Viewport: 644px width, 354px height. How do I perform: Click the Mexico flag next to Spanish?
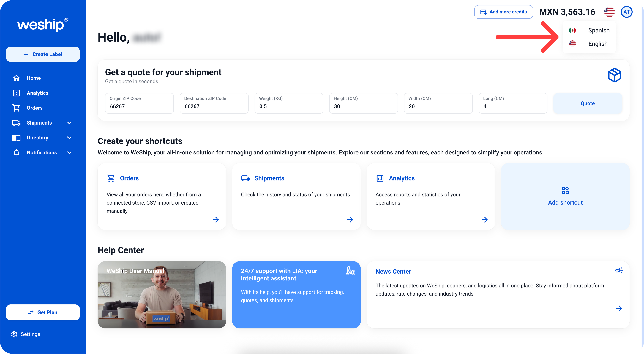click(572, 31)
